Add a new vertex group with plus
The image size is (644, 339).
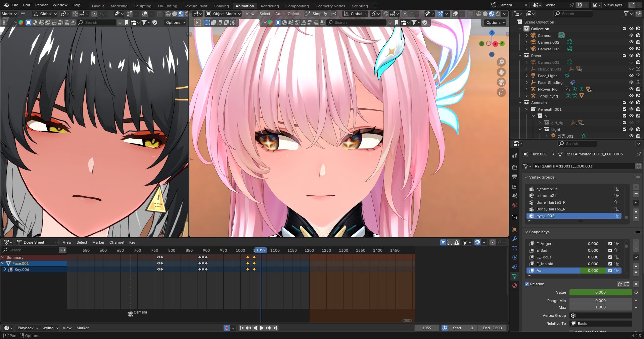pyautogui.click(x=636, y=187)
